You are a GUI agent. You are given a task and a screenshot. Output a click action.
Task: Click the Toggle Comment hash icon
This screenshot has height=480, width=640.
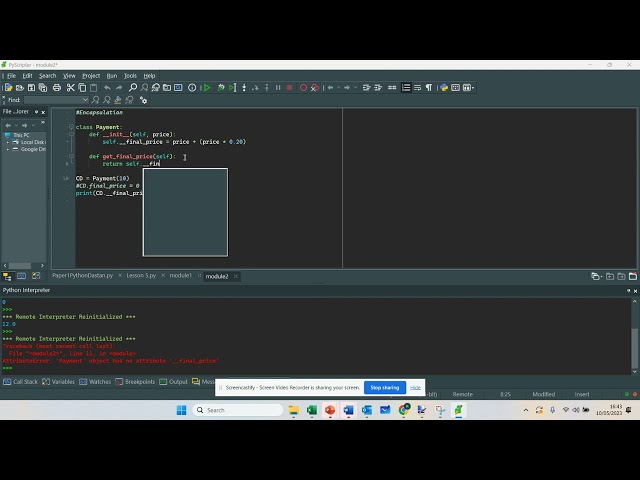pos(392,88)
